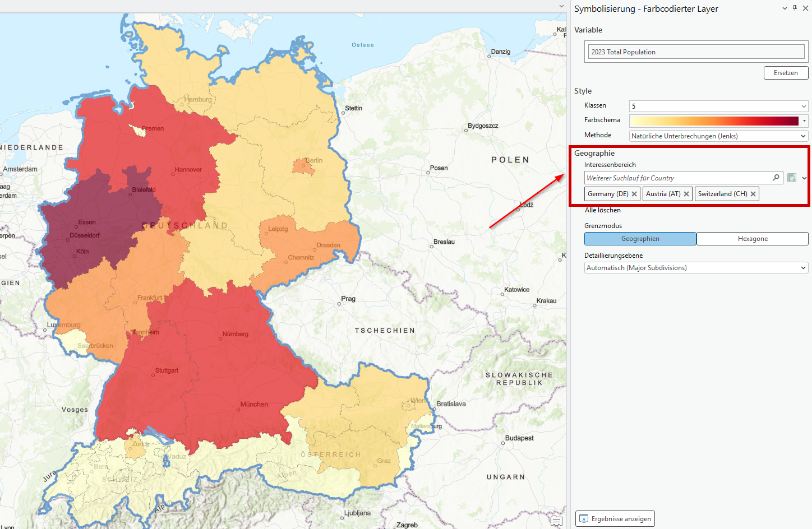Click the Graz label in Austria
812x529 pixels.
coord(384,461)
